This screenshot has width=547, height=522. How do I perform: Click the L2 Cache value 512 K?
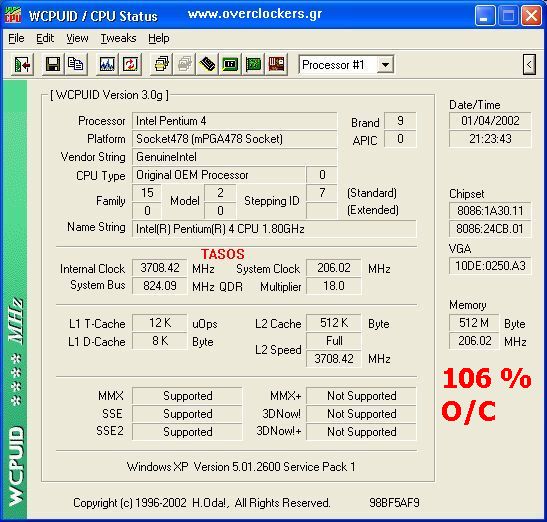pyautogui.click(x=334, y=323)
